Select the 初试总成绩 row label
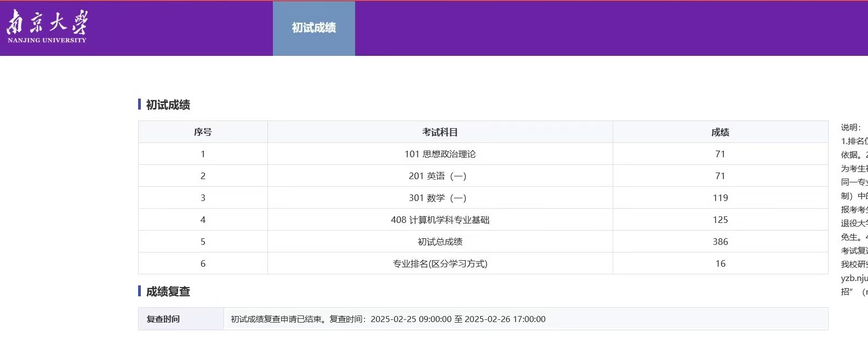Image resolution: width=868 pixels, height=350 pixels. pyautogui.click(x=439, y=242)
